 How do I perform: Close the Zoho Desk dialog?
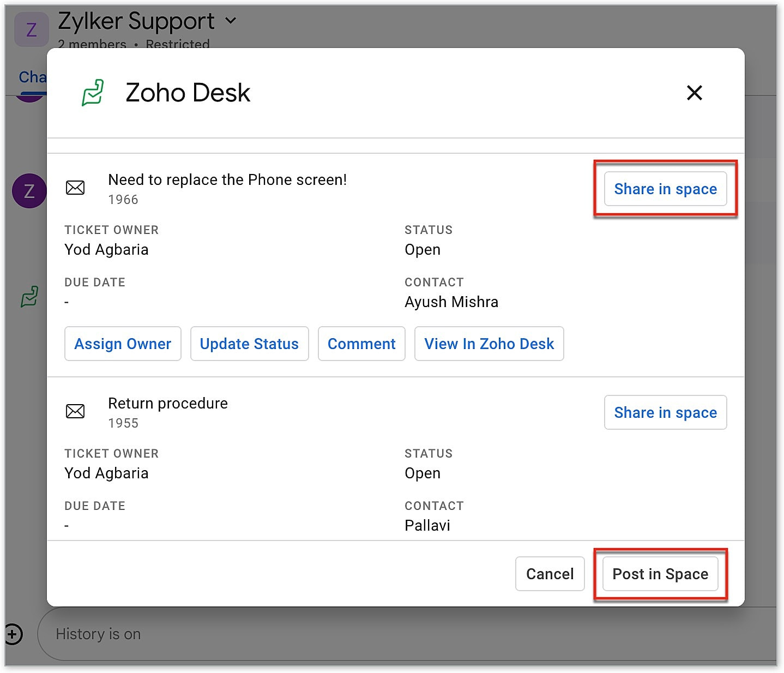tap(694, 93)
